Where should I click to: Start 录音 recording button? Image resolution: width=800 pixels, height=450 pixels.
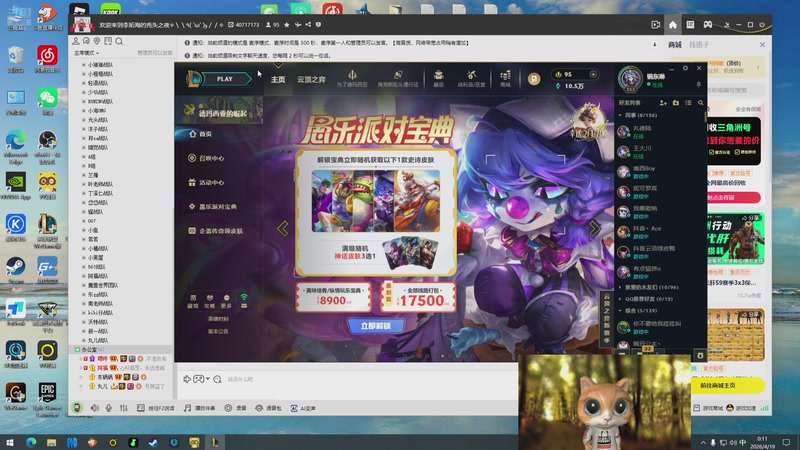[x=236, y=408]
